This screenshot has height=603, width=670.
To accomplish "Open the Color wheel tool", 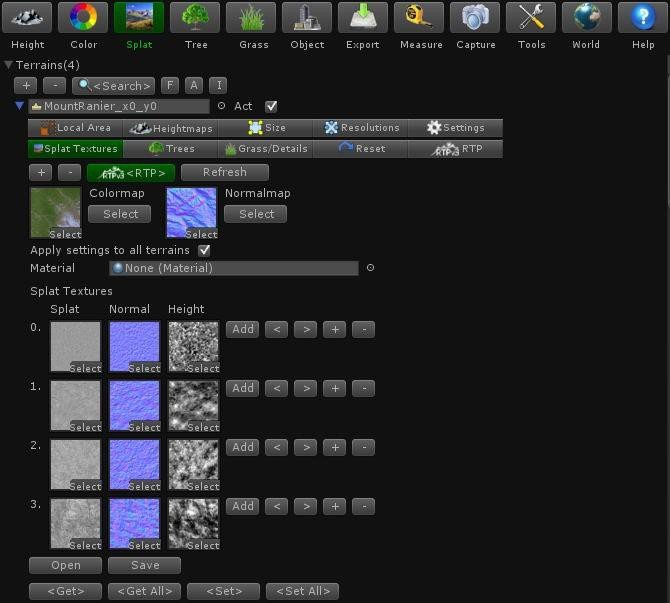I will (x=83, y=18).
